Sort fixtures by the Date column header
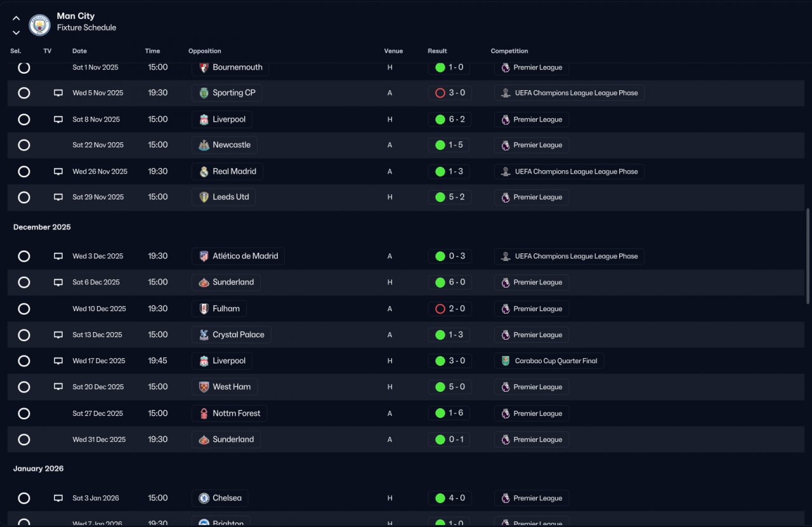812x527 pixels. [x=79, y=51]
